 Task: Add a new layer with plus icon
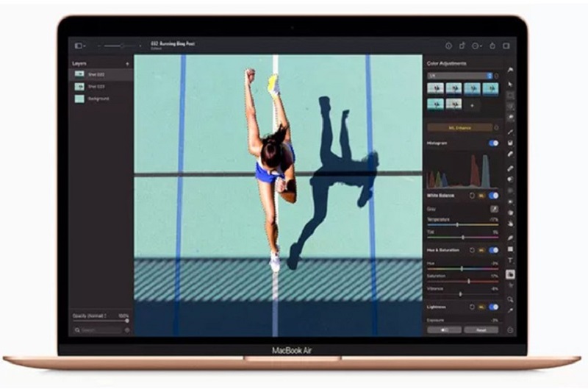[x=127, y=64]
